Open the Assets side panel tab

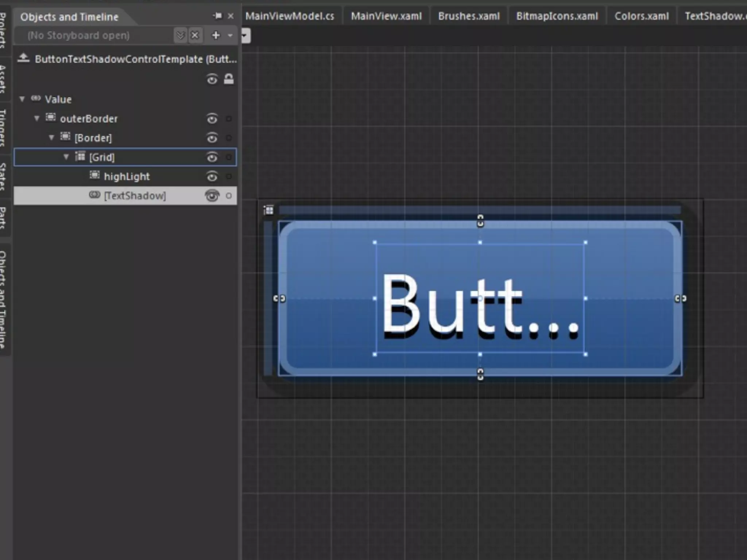click(3, 79)
